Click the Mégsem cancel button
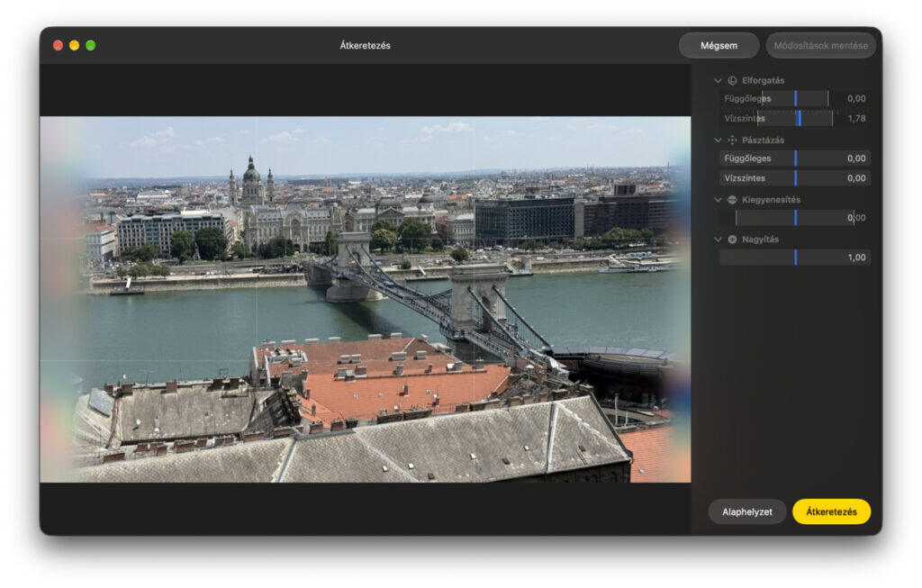 tap(719, 45)
